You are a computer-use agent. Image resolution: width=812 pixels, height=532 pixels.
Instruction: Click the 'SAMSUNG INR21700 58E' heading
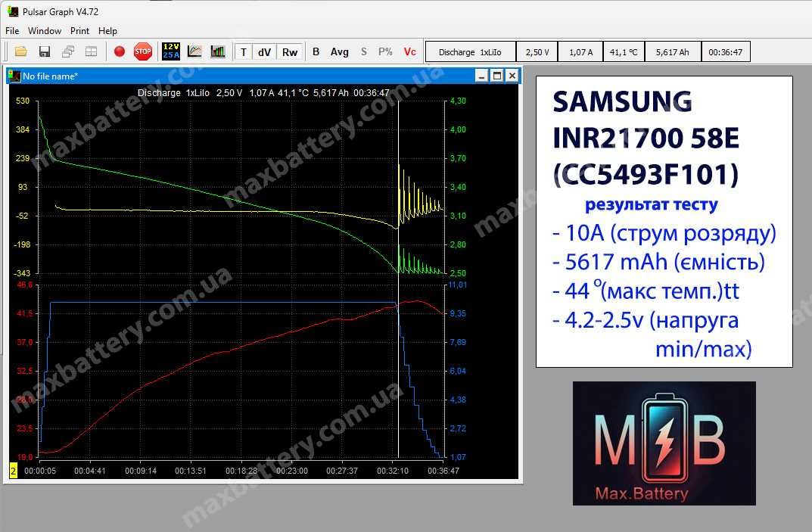click(646, 120)
